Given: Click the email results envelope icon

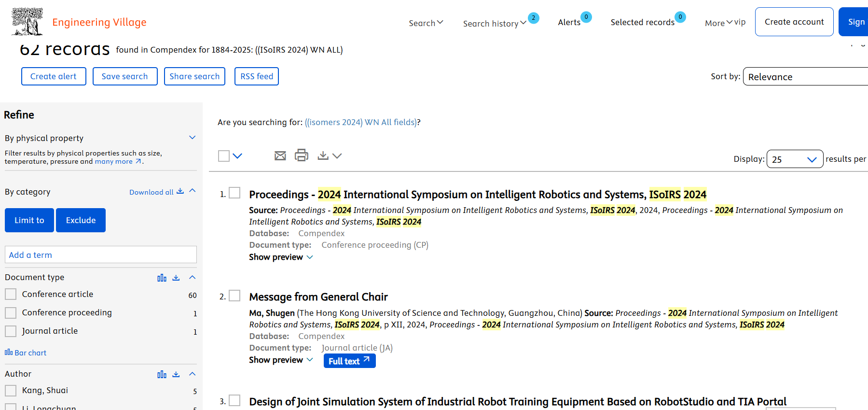Looking at the screenshot, I should (280, 156).
